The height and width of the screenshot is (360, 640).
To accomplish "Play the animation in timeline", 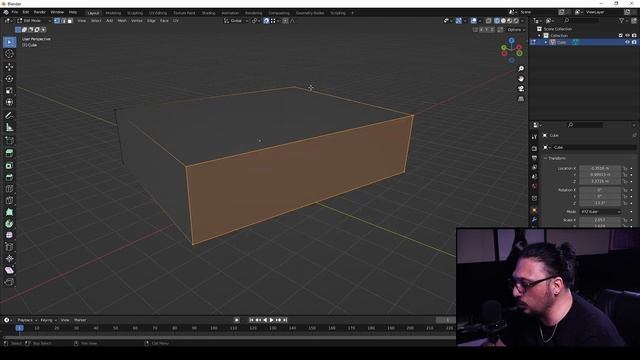I will click(x=272, y=320).
